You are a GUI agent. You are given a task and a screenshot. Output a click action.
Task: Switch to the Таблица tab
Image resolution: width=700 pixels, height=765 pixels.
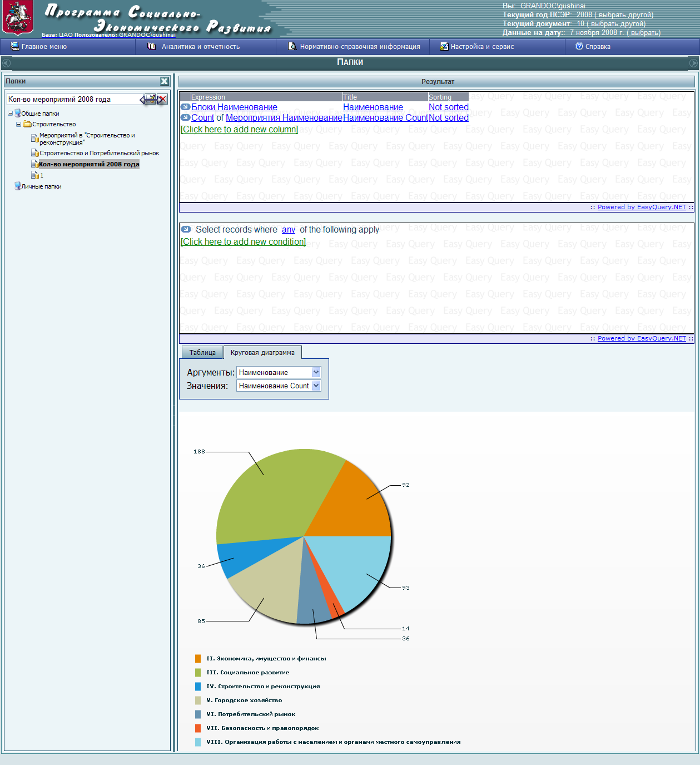(202, 352)
